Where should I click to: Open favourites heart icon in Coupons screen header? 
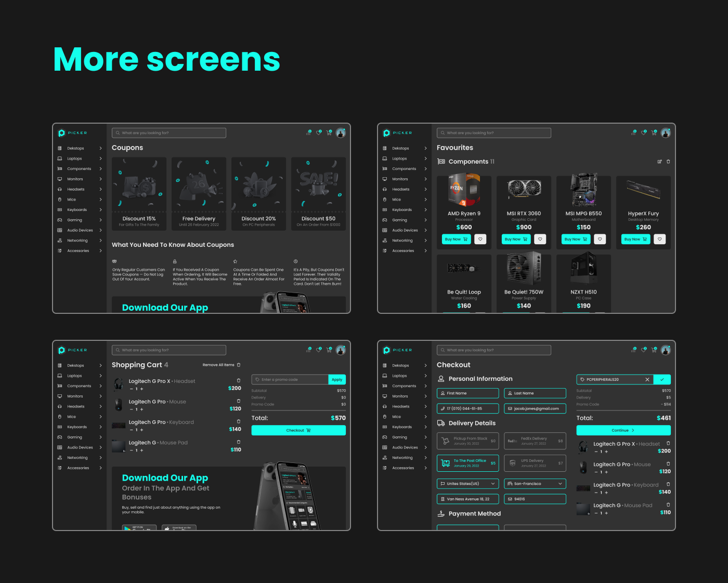pos(319,133)
